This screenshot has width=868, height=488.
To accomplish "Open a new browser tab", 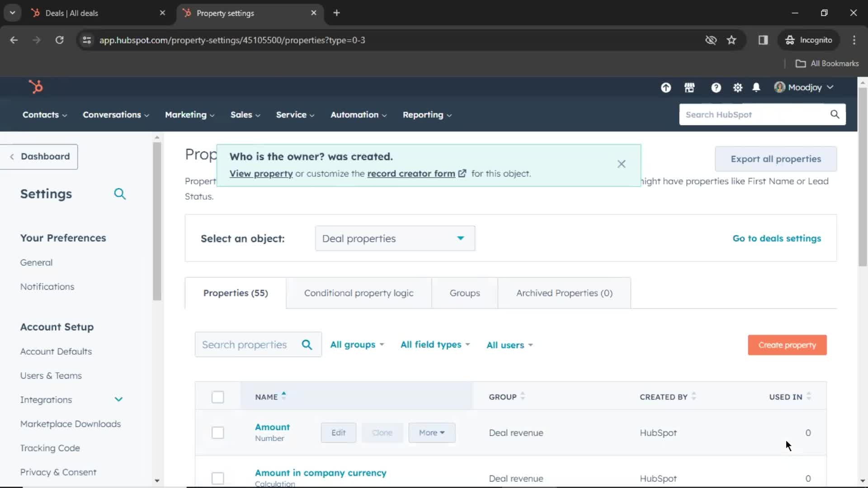I will click(336, 13).
